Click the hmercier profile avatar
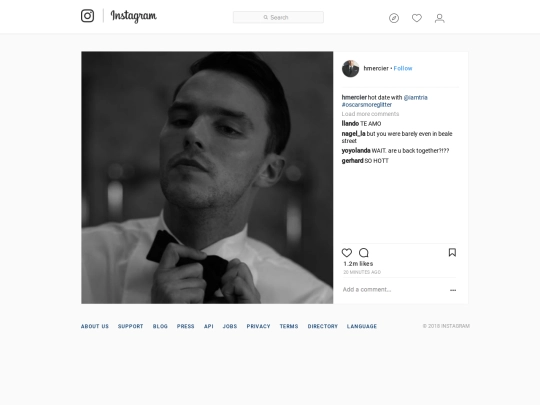 coord(351,69)
